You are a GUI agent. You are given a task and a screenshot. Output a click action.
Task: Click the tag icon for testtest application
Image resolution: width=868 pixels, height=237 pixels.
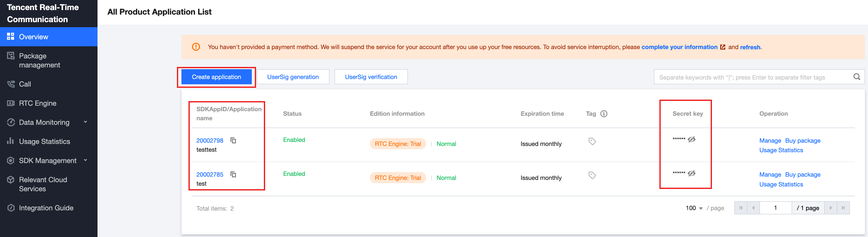pyautogui.click(x=592, y=141)
